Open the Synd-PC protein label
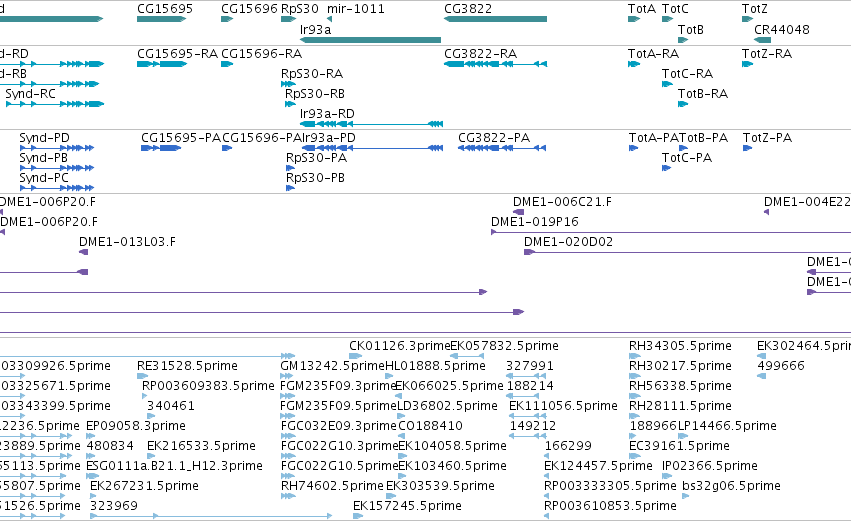The height and width of the screenshot is (521, 851). (44, 178)
